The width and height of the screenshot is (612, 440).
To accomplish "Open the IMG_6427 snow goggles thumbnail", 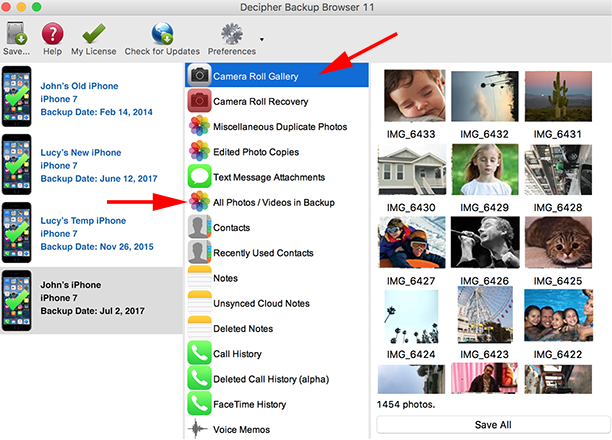I will tap(412, 242).
